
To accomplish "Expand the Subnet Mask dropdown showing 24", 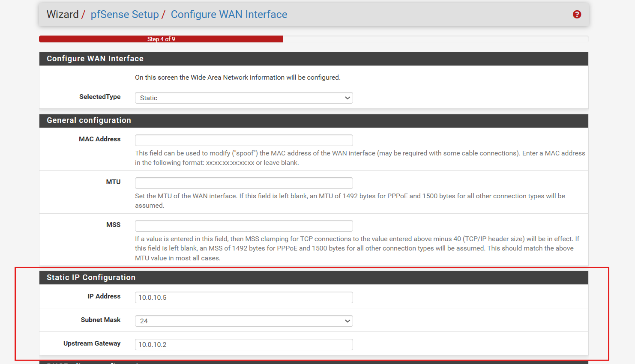I will tap(243, 321).
